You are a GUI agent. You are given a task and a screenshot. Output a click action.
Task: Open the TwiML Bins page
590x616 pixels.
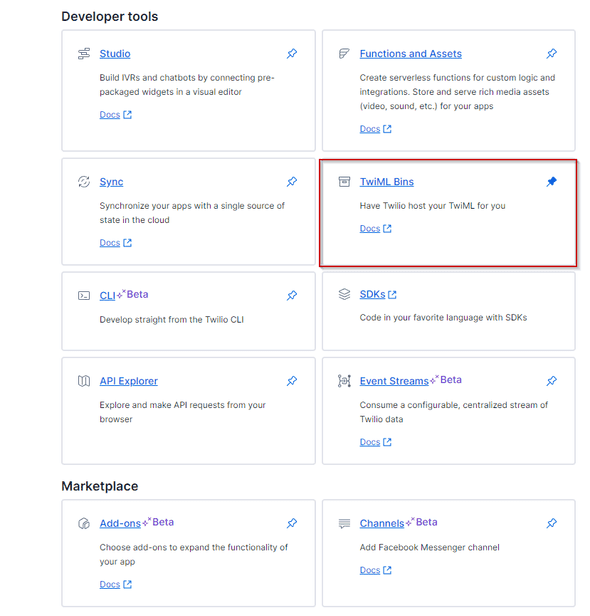pyautogui.click(x=387, y=182)
